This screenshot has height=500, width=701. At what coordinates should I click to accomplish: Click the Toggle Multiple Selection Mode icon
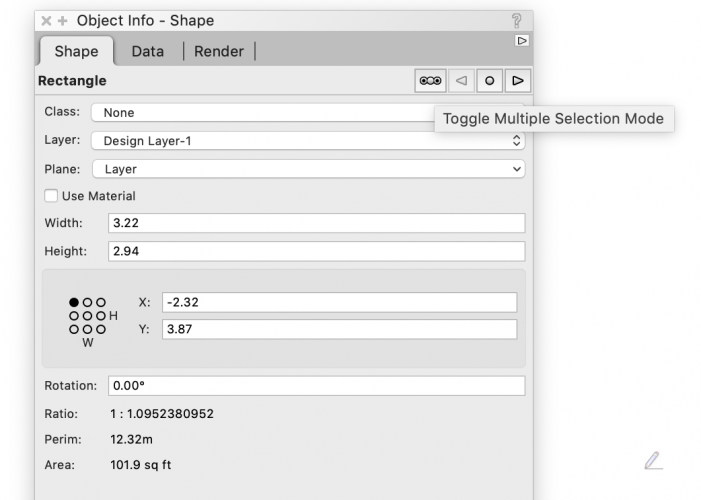click(x=432, y=81)
